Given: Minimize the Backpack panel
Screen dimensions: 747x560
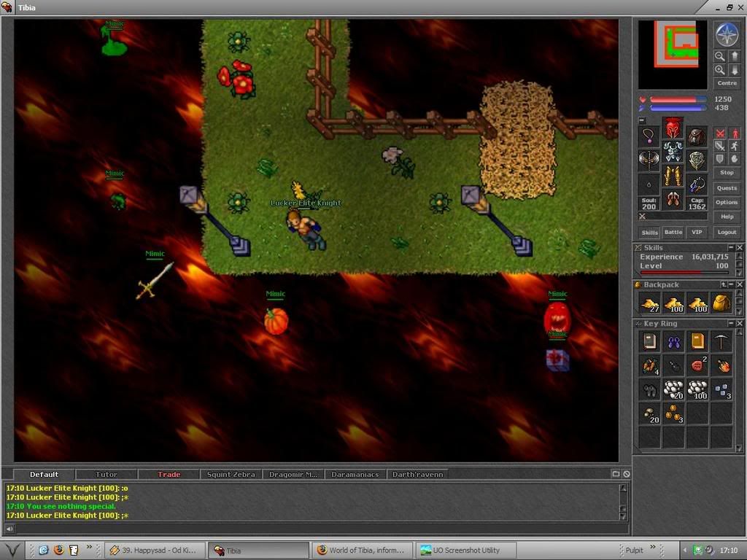Looking at the screenshot, I should coord(731,285).
